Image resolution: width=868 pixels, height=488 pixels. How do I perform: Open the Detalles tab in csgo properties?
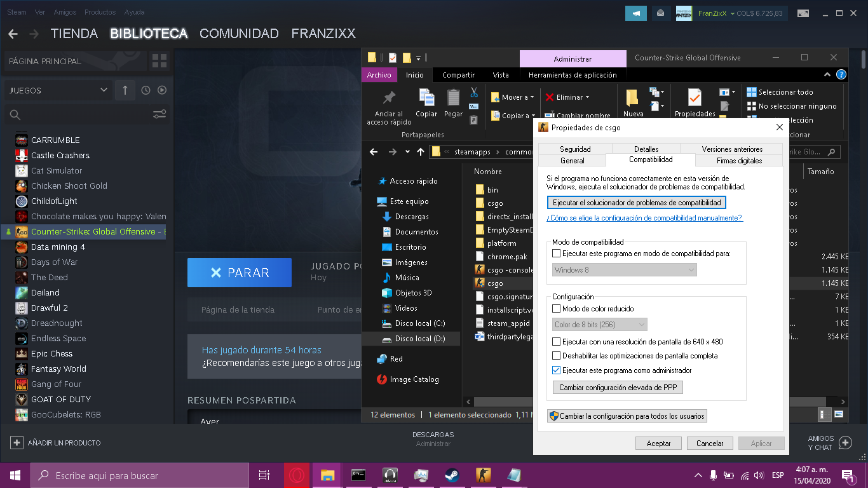[646, 149]
